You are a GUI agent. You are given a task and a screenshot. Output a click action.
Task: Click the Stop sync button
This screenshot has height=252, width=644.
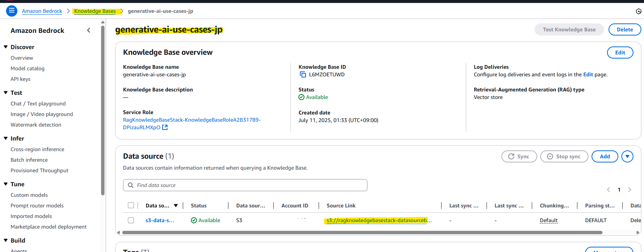[564, 156]
